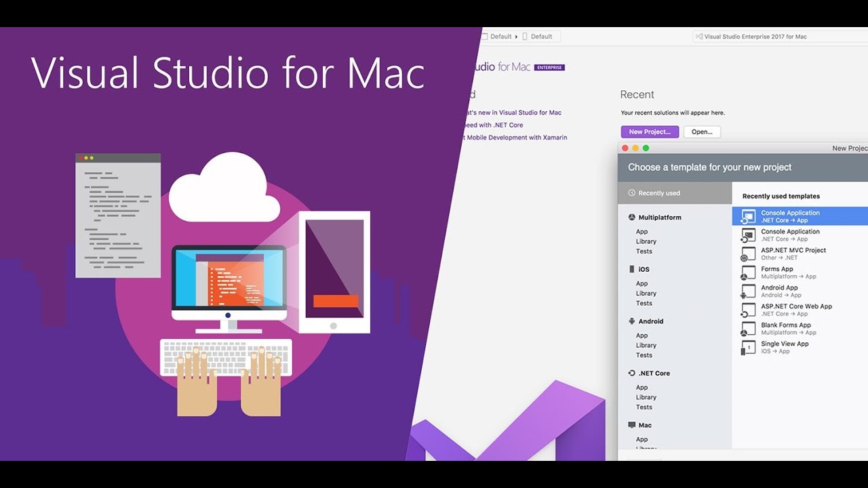The width and height of the screenshot is (868, 488).
Task: Click the dialog's green zoom button
Action: tap(646, 148)
